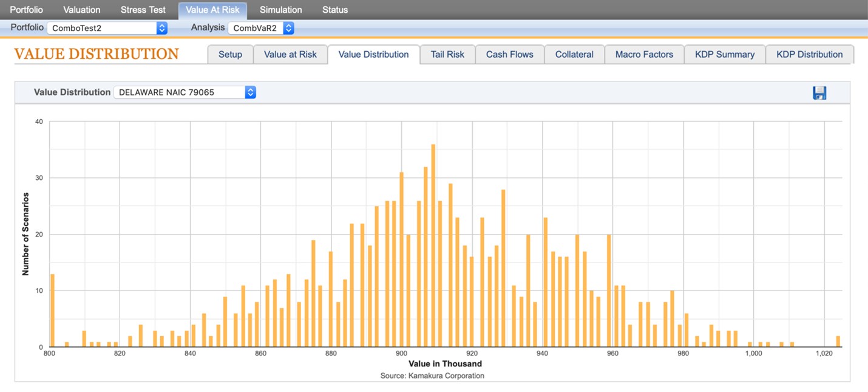Click the y-axis label 30

click(x=39, y=178)
